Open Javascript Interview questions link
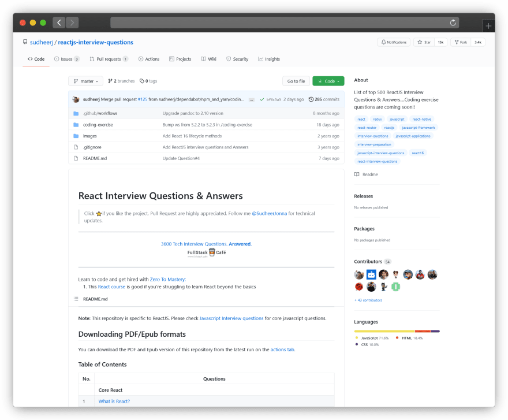 pyautogui.click(x=231, y=318)
